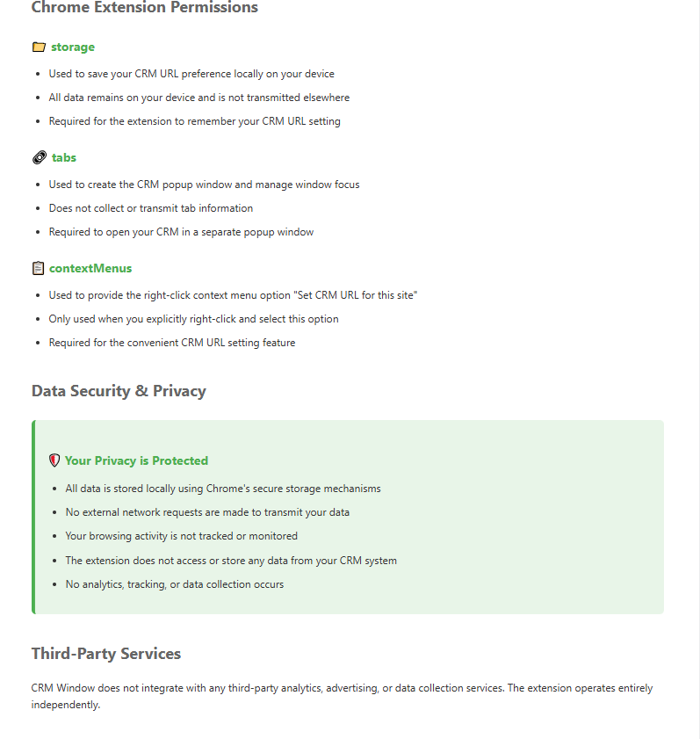Select the green "tabs" permission heading

pyautogui.click(x=64, y=157)
